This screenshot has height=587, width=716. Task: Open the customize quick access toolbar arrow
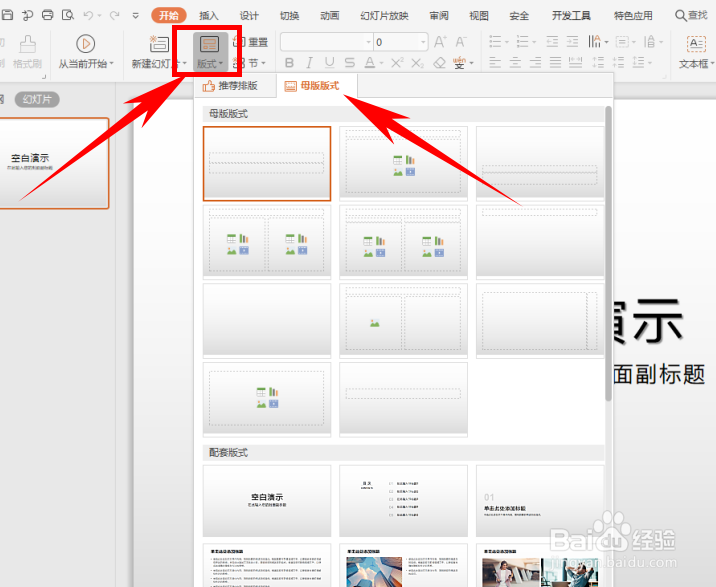[135, 16]
